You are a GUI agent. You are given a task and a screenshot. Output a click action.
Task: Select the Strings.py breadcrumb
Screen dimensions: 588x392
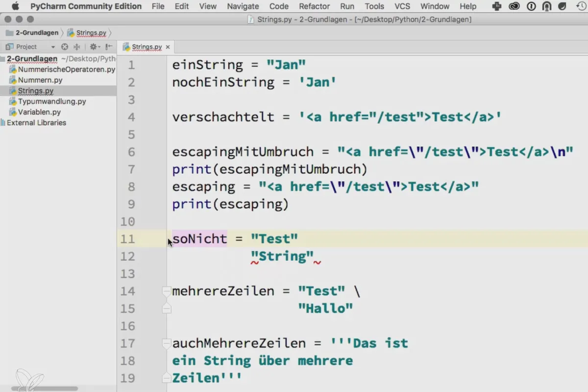(87, 33)
